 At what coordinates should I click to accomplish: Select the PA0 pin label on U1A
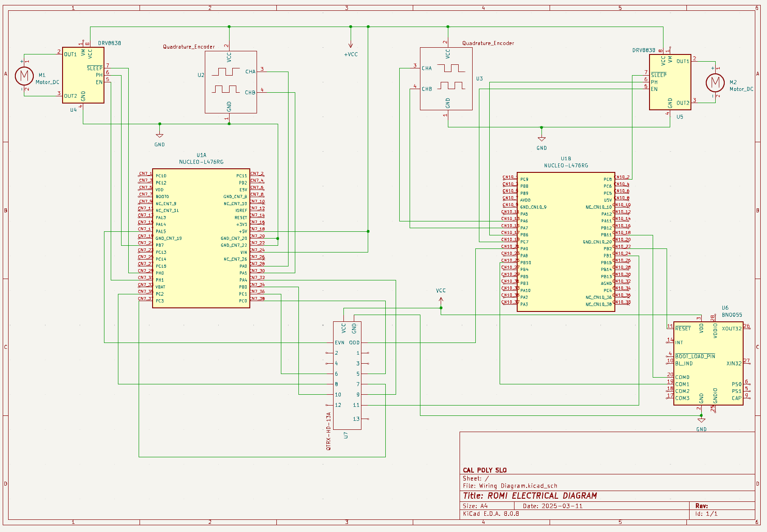point(243,266)
